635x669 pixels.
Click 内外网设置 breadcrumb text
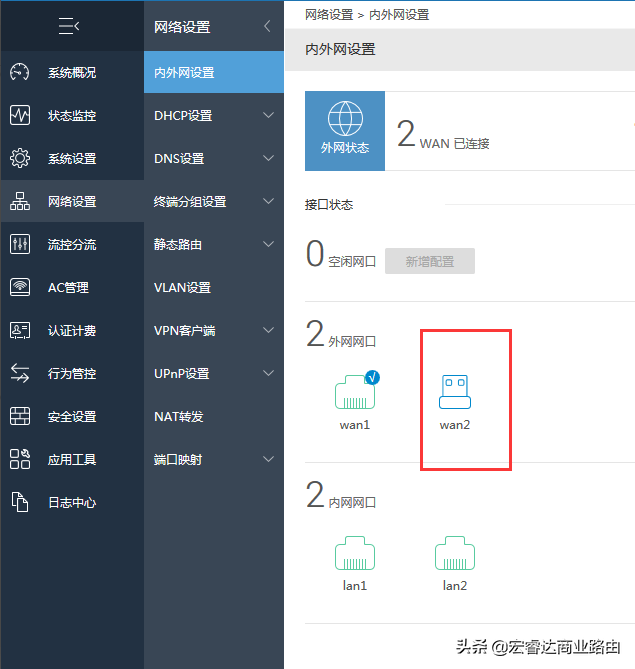pos(399,15)
